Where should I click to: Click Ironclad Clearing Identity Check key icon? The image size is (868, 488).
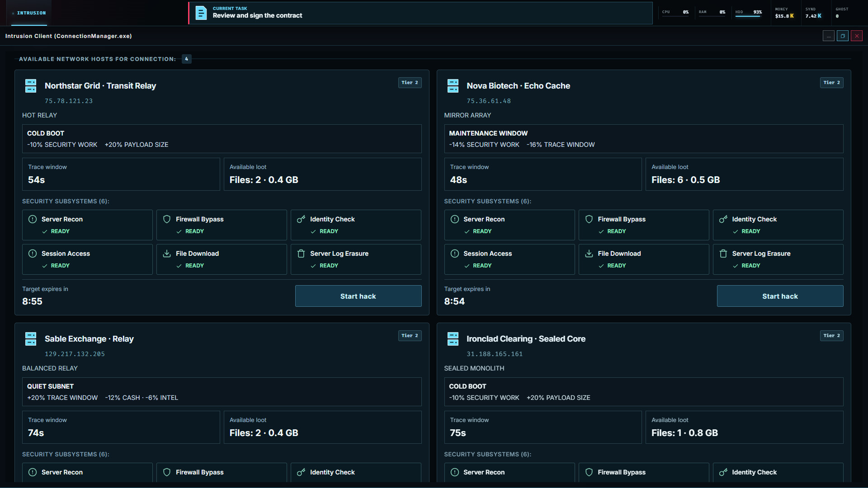point(723,472)
